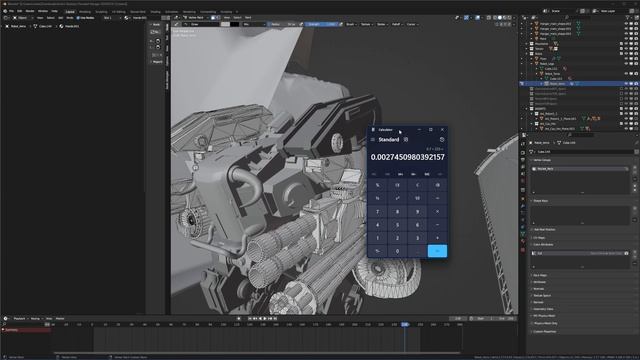Open Mix blend mode dropdown

click(253, 24)
